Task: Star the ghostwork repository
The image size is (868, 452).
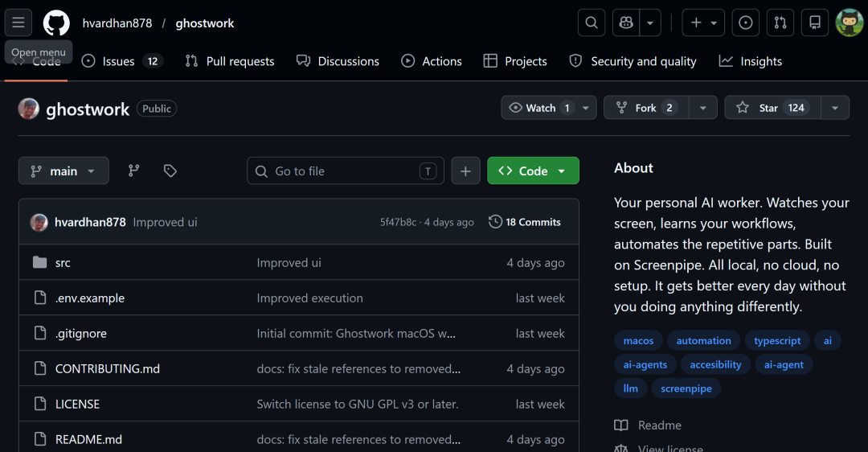Action: pos(773,108)
